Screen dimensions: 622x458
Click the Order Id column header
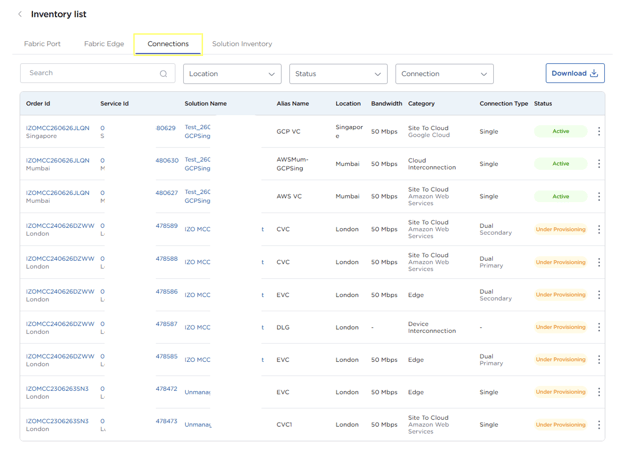(38, 103)
